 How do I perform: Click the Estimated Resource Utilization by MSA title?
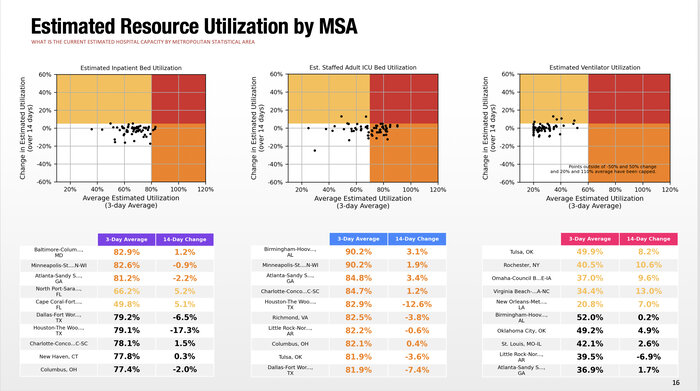coord(194,26)
